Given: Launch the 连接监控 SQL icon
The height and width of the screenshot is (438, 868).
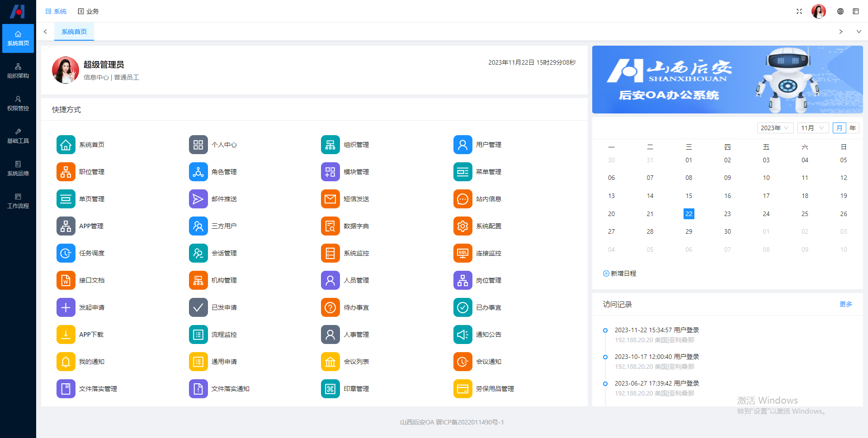Looking at the screenshot, I should pyautogui.click(x=462, y=253).
